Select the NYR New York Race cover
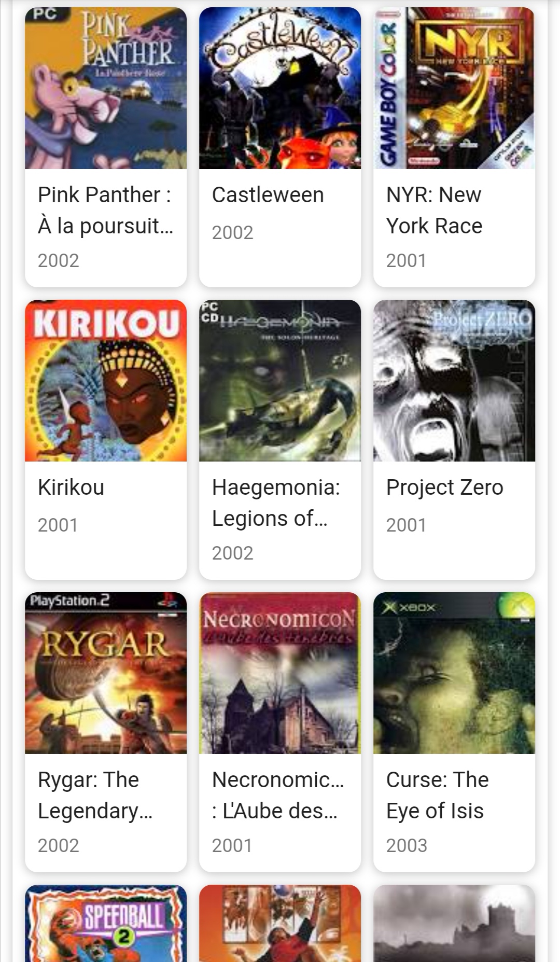 (454, 88)
